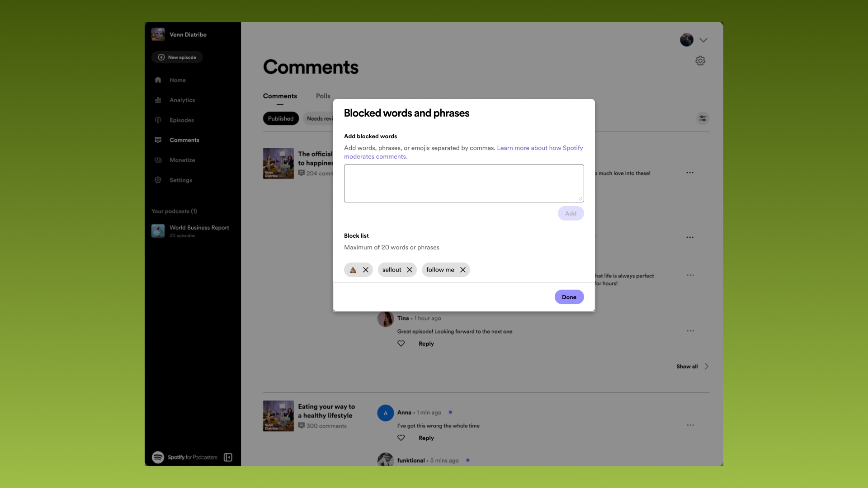Click 'Eating your way to a healthy lifestyle' title
The width and height of the screenshot is (868, 488).
(326, 411)
